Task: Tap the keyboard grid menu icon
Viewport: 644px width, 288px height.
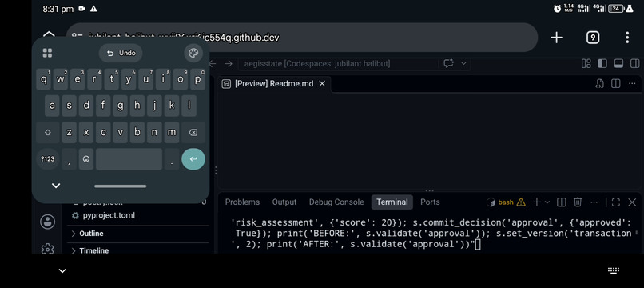Action: pyautogui.click(x=48, y=53)
